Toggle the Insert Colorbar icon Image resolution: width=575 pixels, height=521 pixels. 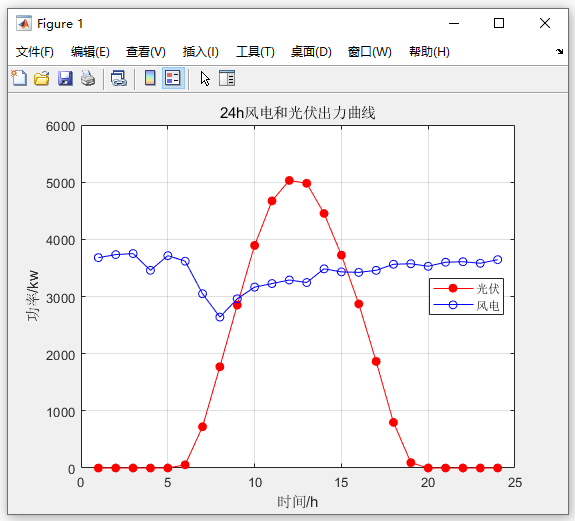[x=150, y=78]
